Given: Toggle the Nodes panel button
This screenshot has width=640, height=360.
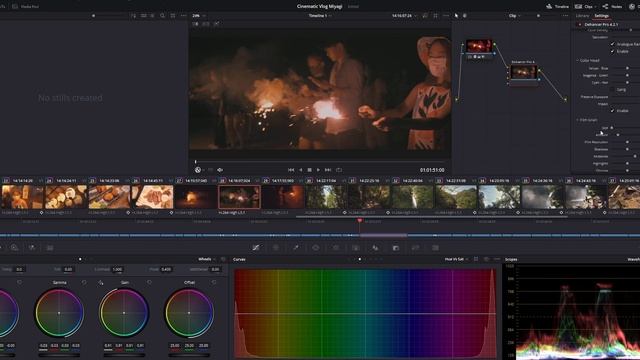Looking at the screenshot, I should point(612,7).
